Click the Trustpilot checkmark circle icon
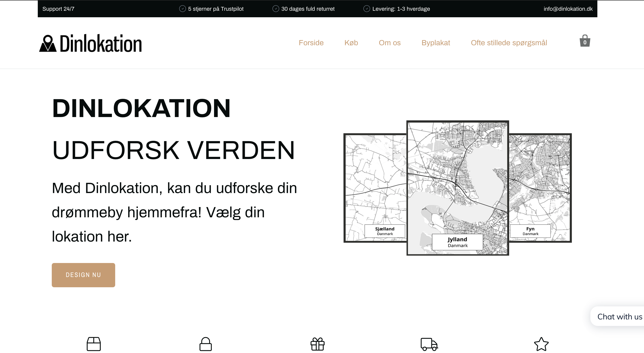The height and width of the screenshot is (353, 644). coord(183,9)
